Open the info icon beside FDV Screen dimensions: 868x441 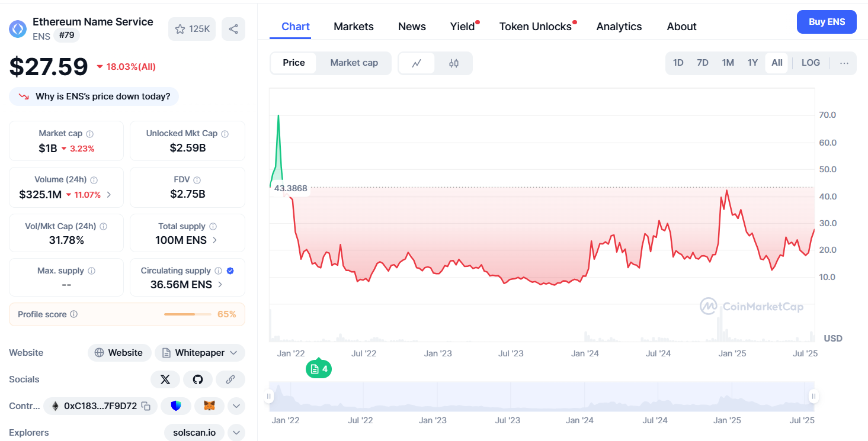(x=197, y=180)
